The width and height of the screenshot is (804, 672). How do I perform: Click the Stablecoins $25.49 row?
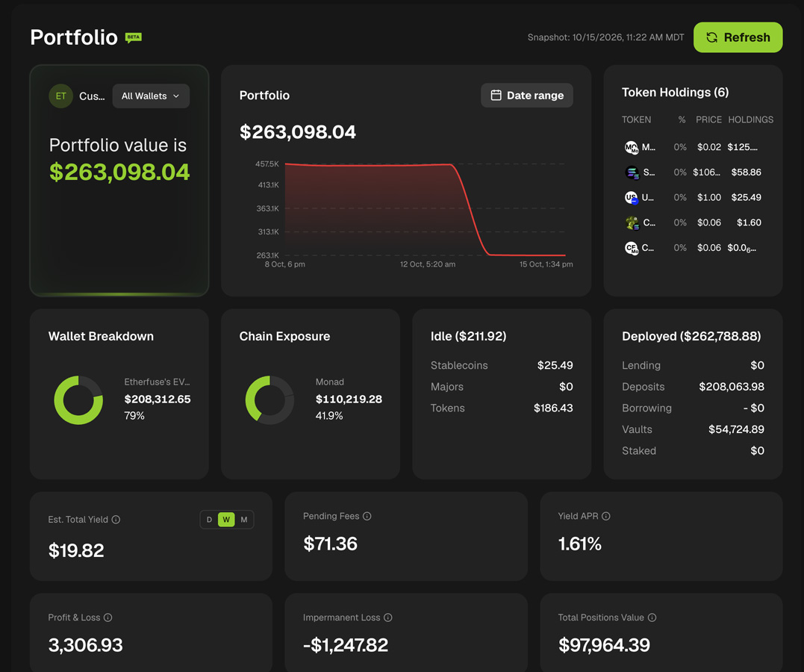coord(502,365)
